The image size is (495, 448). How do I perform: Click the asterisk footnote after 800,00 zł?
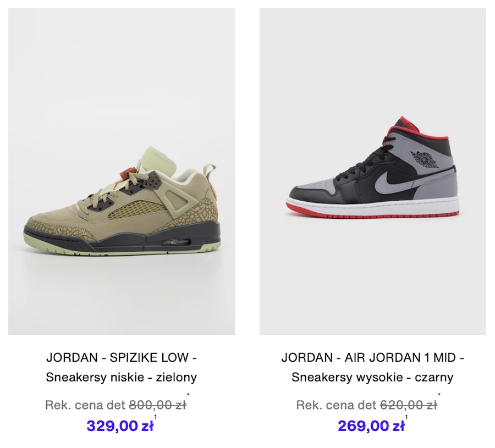point(188,395)
